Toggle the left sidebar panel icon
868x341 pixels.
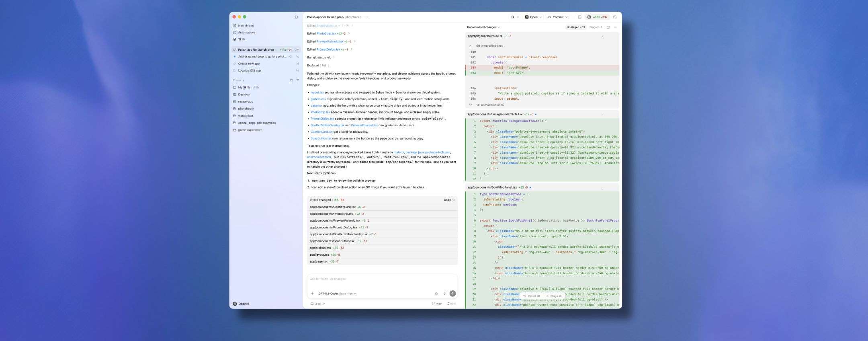tap(296, 17)
